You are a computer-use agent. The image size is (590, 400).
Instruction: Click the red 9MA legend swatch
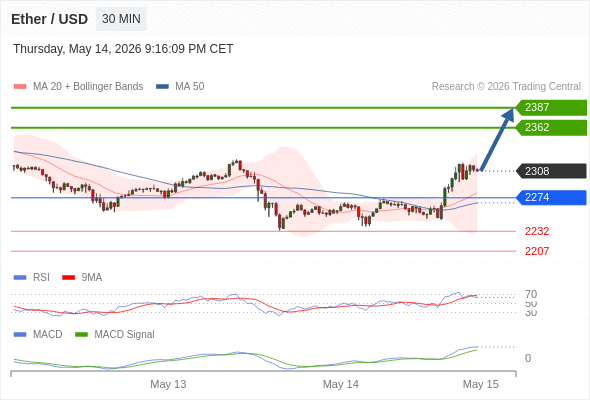coord(68,278)
